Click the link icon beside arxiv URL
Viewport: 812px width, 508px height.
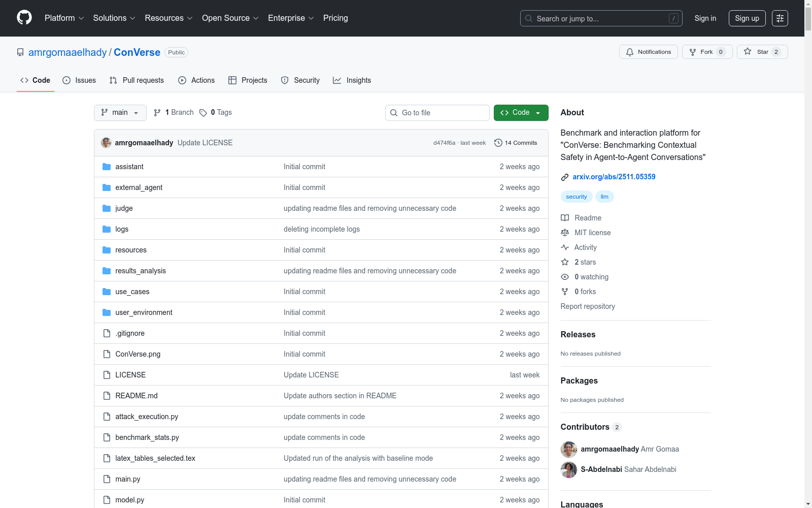tap(565, 177)
